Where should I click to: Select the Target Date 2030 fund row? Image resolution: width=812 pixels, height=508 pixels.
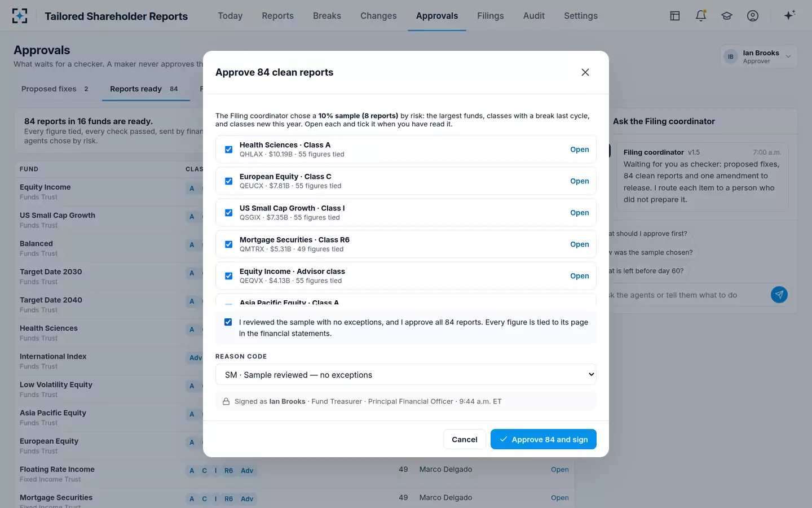pos(108,277)
